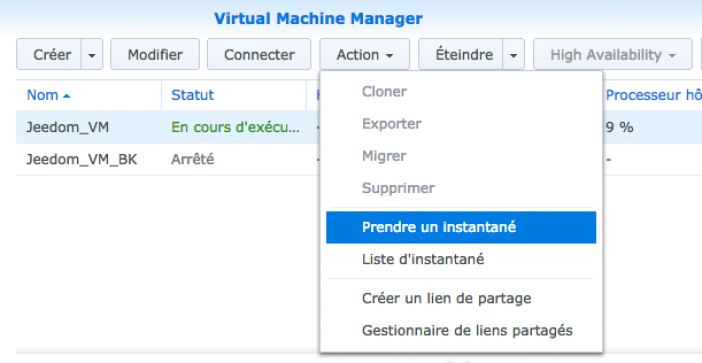This screenshot has height=363, width=702.
Task: Select the Jeedom_VM_BK row
Action: (x=359, y=159)
